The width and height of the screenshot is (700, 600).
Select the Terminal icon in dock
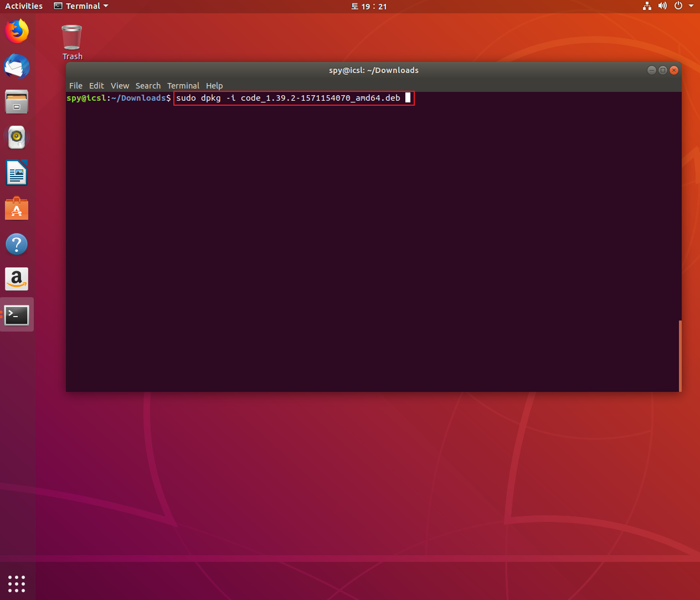(x=17, y=315)
